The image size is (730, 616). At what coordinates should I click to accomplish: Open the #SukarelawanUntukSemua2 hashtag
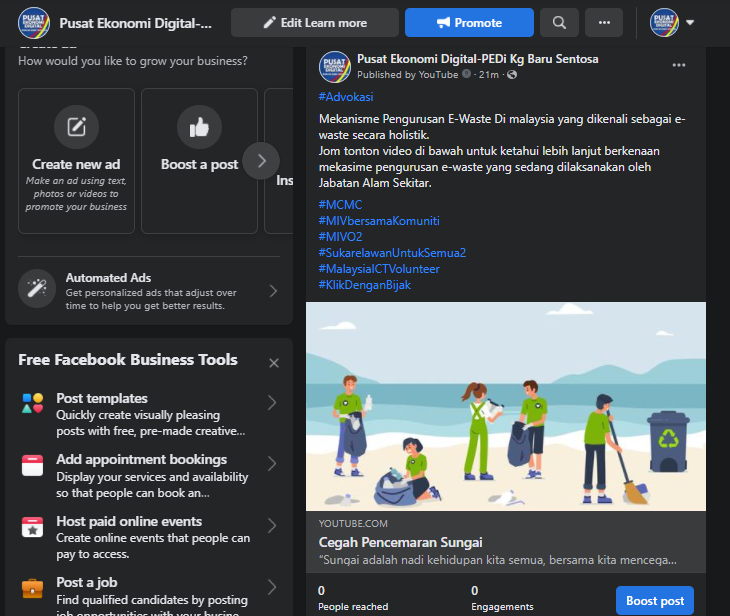coord(392,253)
